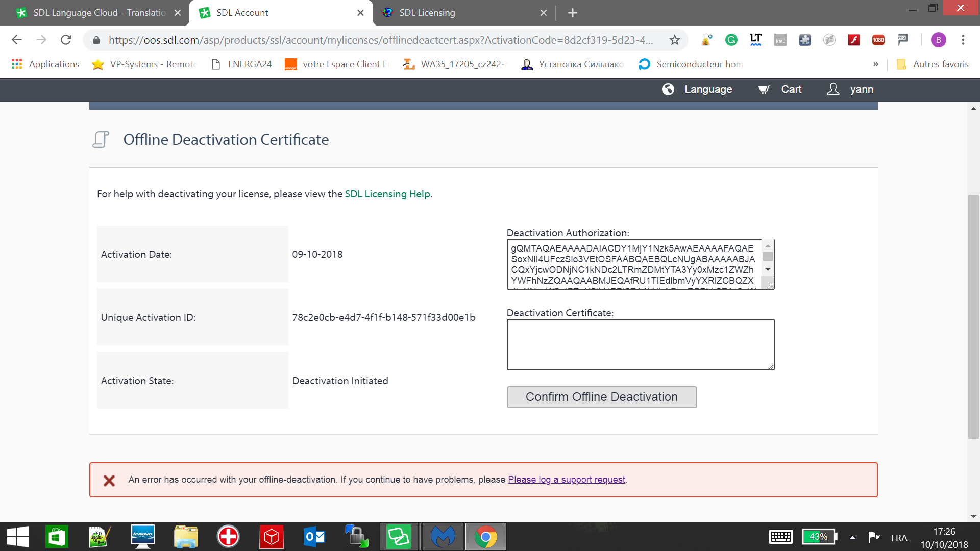Viewport: 980px width, 551px height.
Task: Switch the FRA input language indicator
Action: pos(899,538)
